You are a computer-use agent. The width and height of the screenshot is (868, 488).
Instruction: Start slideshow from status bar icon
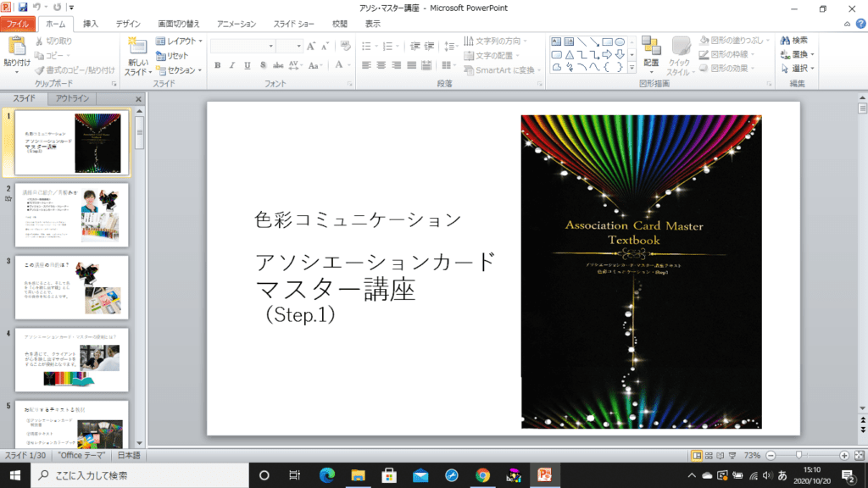(732, 455)
